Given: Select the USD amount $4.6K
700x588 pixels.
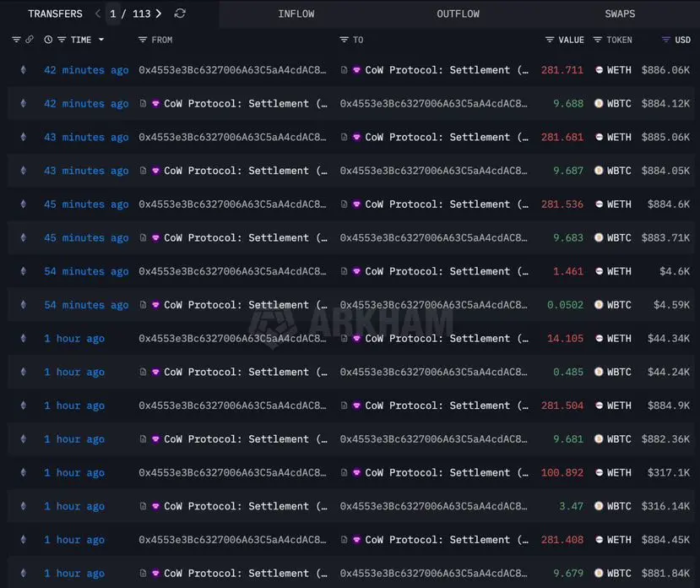Looking at the screenshot, I should [x=675, y=271].
